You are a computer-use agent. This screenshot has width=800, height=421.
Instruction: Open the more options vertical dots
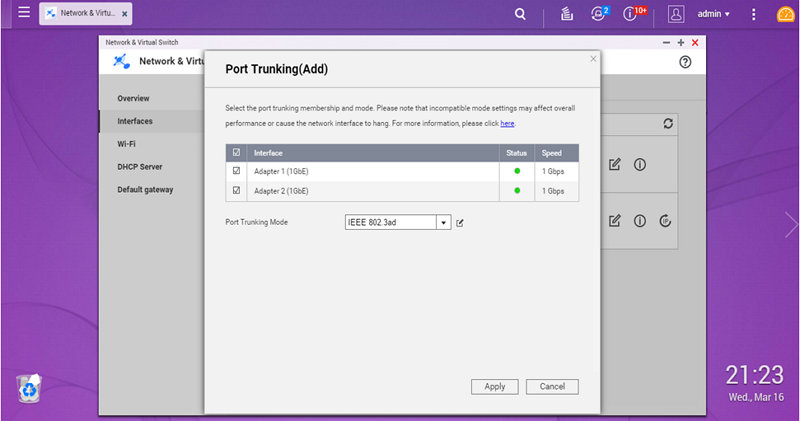[x=754, y=14]
